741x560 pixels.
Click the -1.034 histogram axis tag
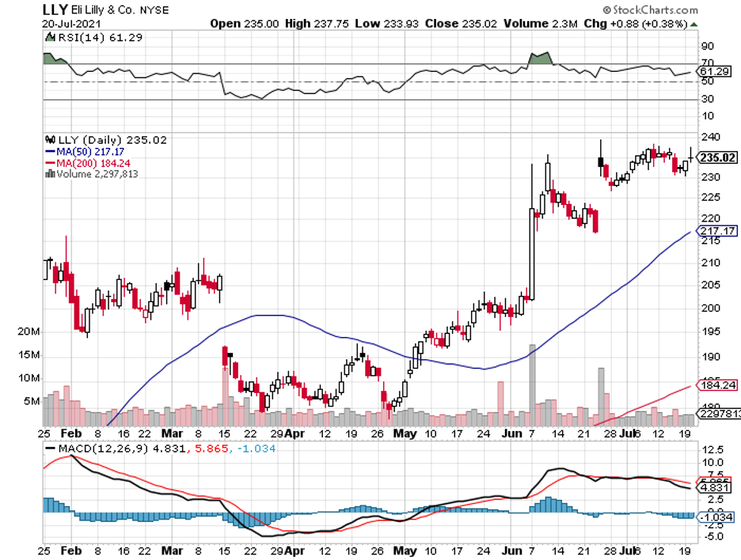tap(716, 517)
